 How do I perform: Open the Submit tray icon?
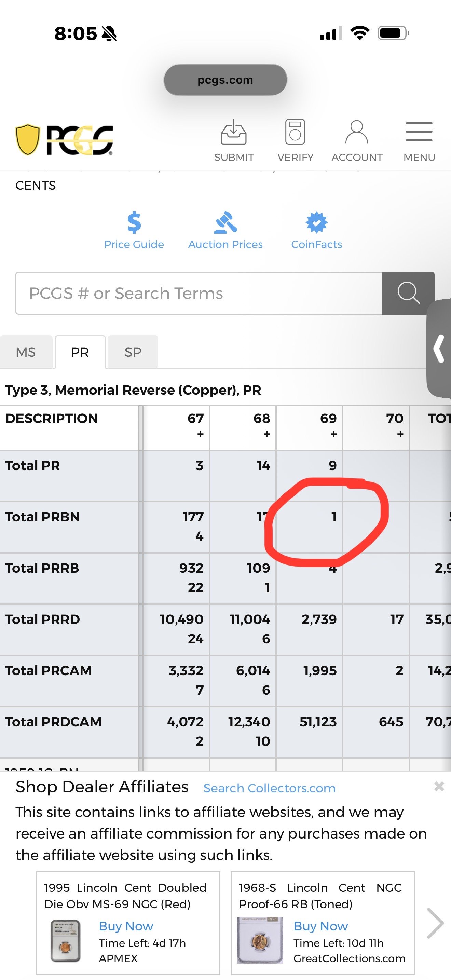234,132
